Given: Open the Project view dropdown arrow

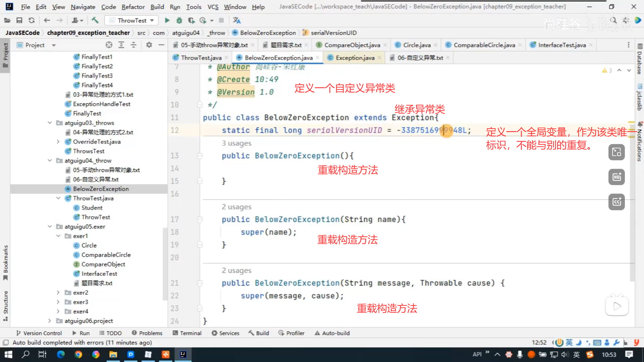Looking at the screenshot, I should 54,45.
